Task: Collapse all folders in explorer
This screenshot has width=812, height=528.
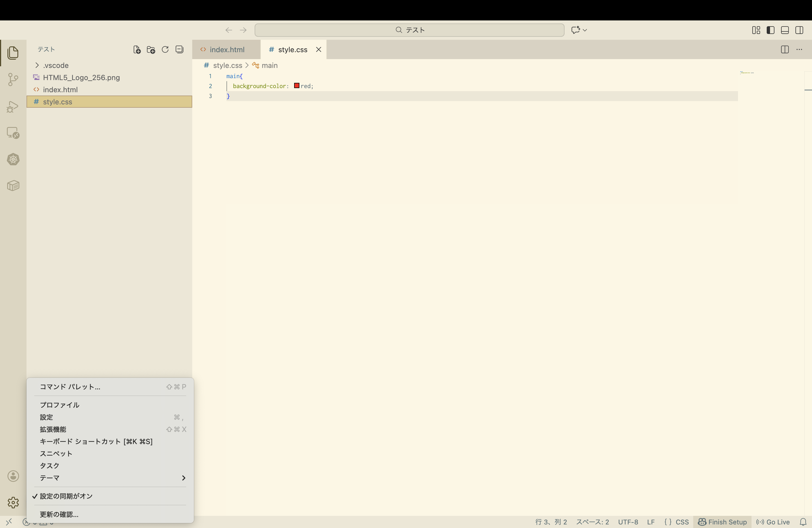Action: coord(180,50)
